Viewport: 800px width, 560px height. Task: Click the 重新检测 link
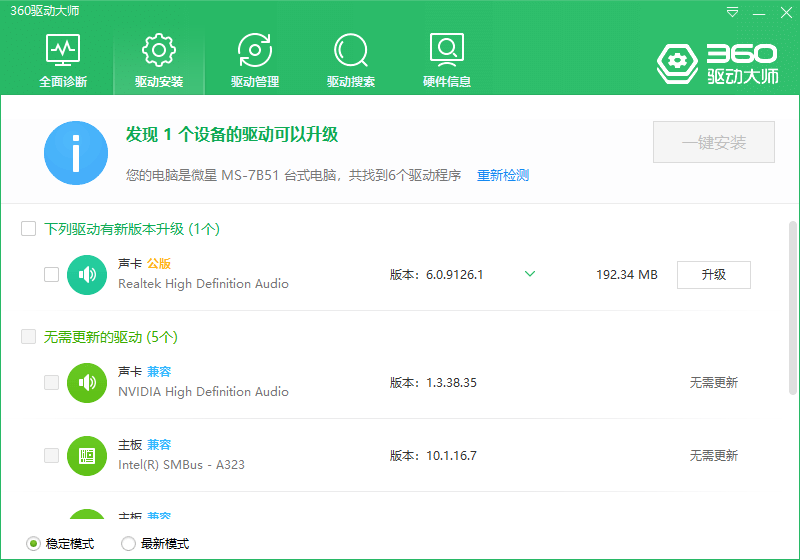[503, 175]
